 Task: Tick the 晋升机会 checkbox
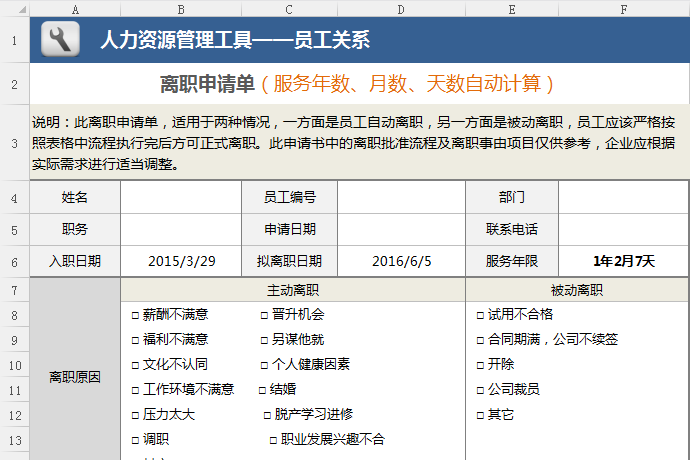click(265, 315)
